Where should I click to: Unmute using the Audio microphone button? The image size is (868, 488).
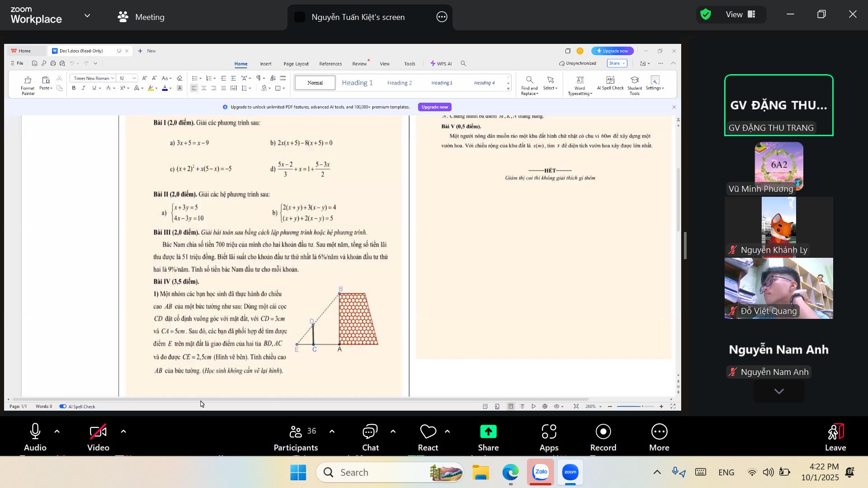[x=35, y=437]
